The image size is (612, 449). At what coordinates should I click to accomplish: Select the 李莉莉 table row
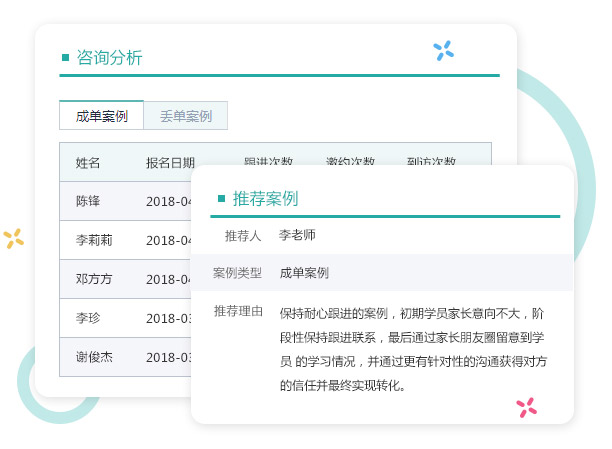[94, 240]
